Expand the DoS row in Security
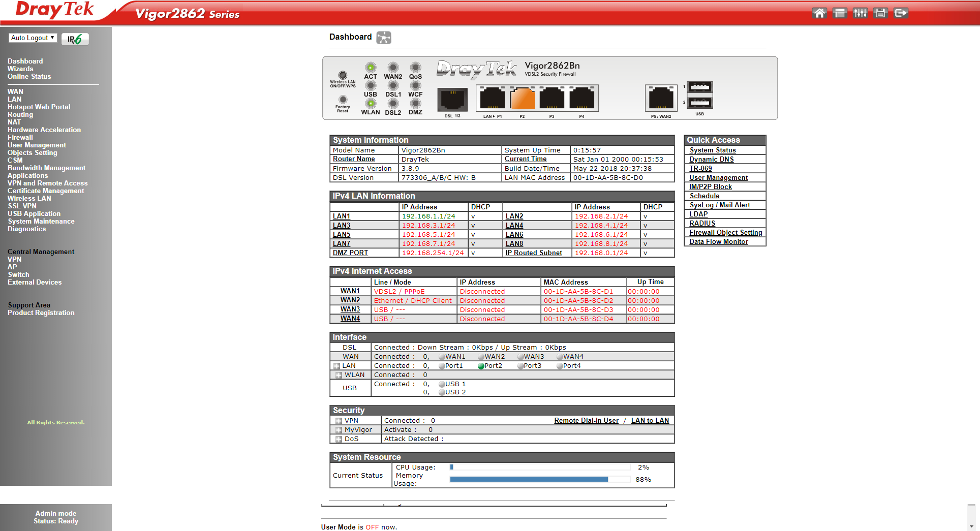This screenshot has width=980, height=531. tap(339, 439)
